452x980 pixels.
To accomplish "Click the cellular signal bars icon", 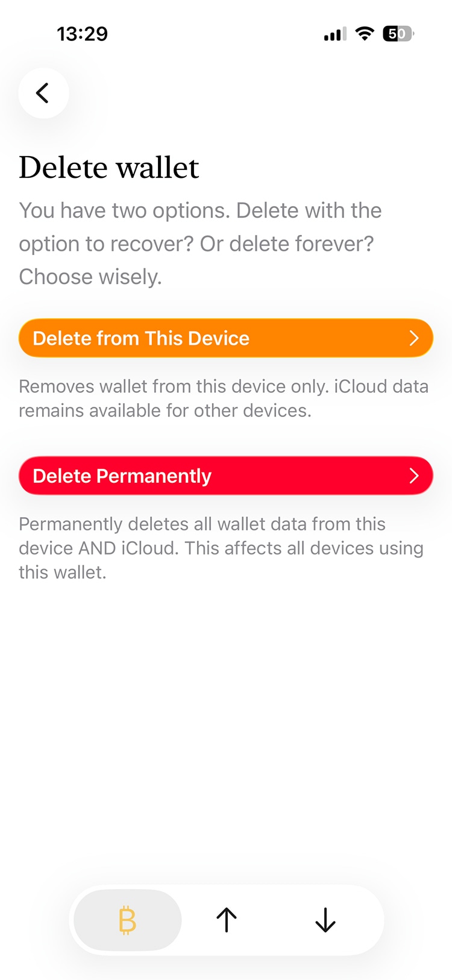I will (335, 34).
